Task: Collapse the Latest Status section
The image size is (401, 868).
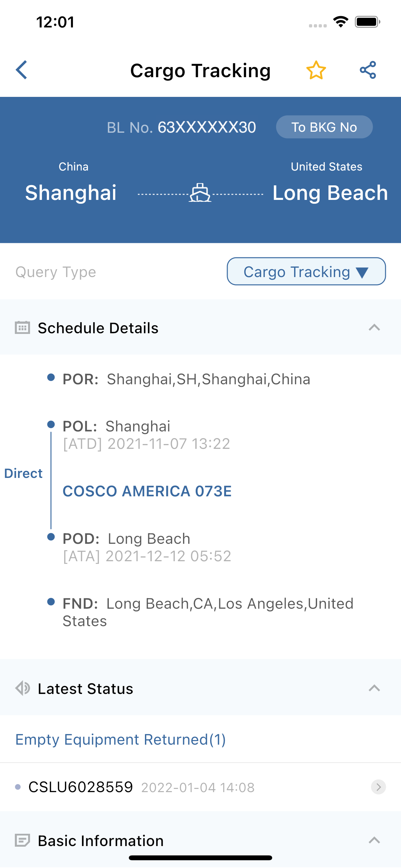Action: [374, 688]
